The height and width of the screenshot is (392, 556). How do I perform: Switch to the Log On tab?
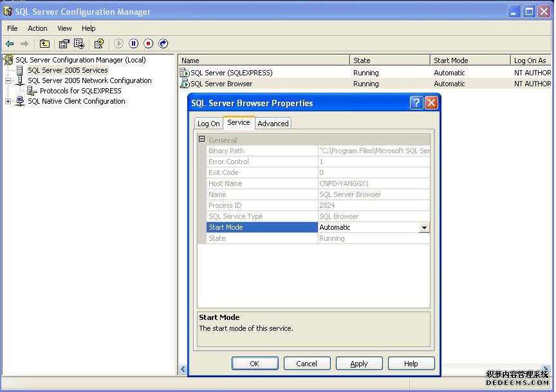[x=208, y=123]
